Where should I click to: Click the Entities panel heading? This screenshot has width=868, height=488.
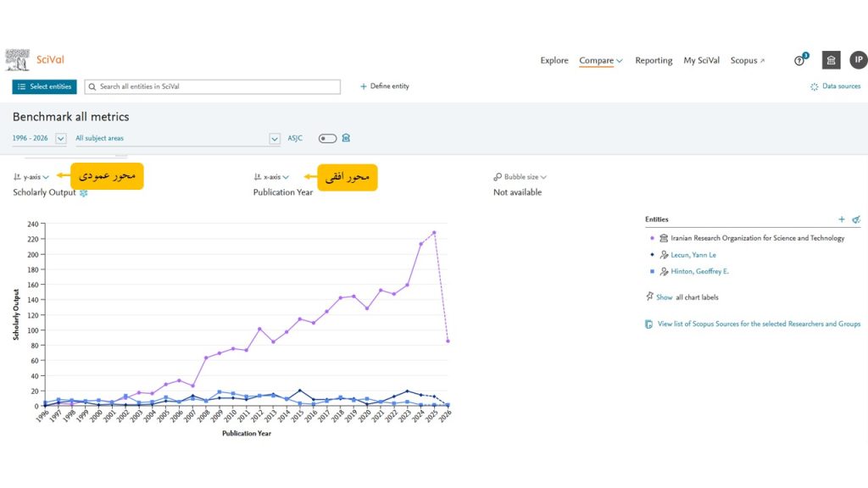(657, 219)
